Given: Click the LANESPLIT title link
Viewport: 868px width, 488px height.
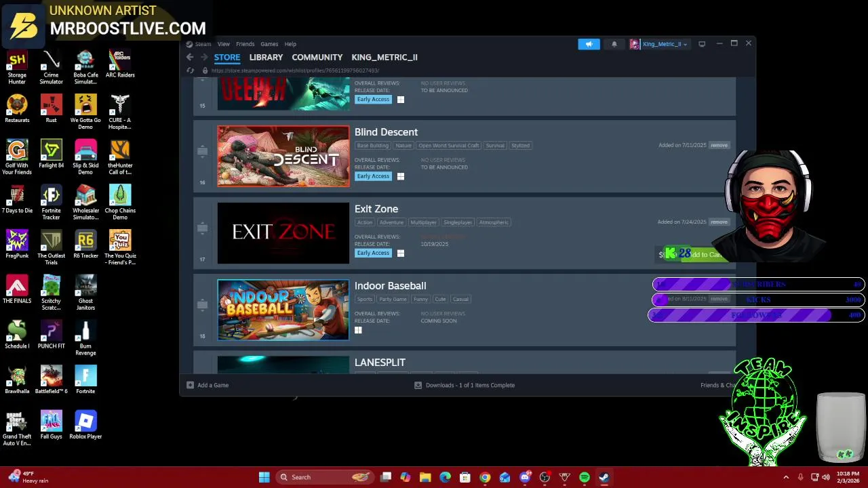Looking at the screenshot, I should click(380, 363).
